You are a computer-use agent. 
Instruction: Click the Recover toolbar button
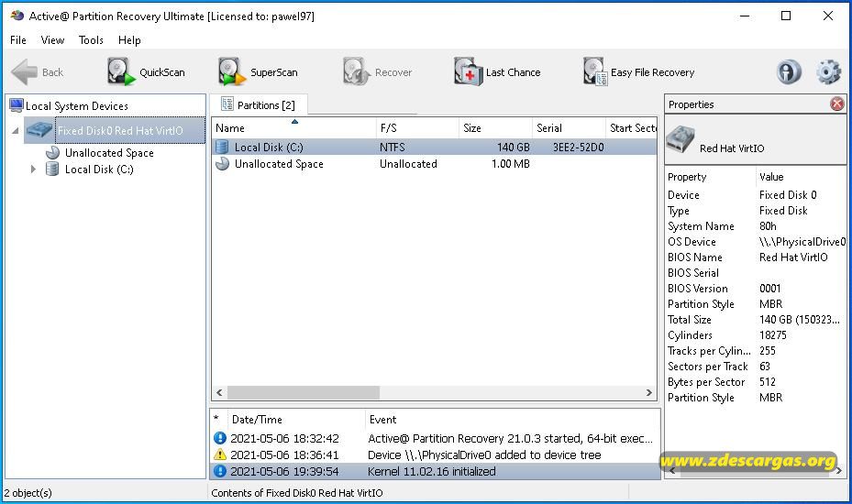[x=377, y=71]
